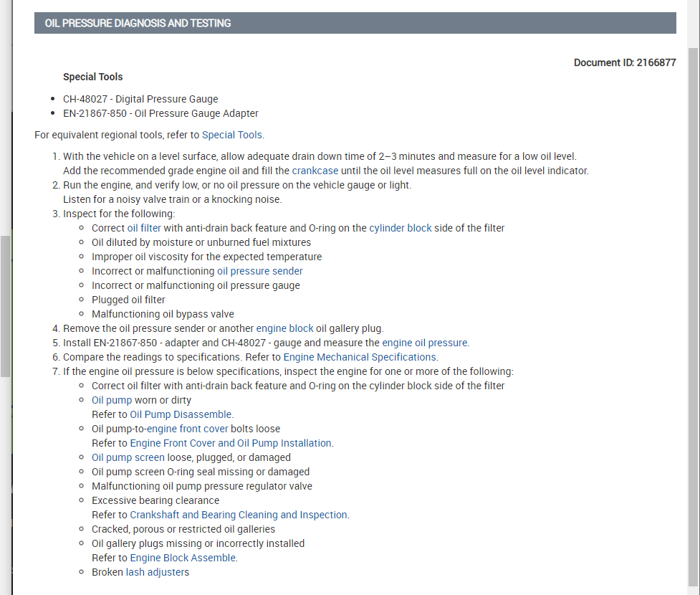700x595 pixels.
Task: Click the Document ID 2166877 text
Action: point(625,62)
